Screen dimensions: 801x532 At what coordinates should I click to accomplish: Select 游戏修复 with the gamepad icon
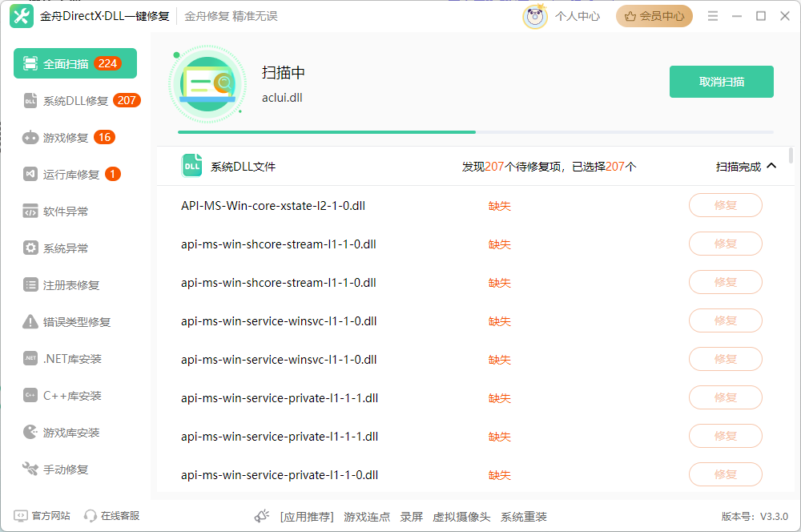point(69,138)
